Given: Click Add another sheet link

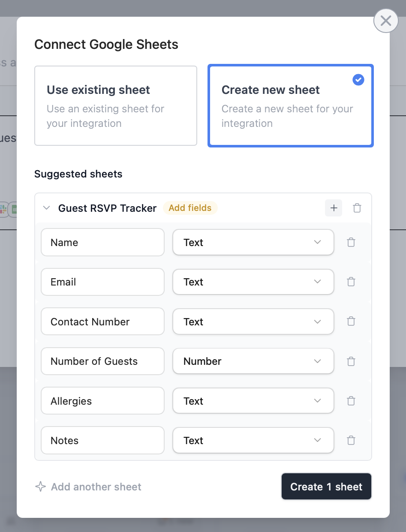Looking at the screenshot, I should click(x=88, y=487).
